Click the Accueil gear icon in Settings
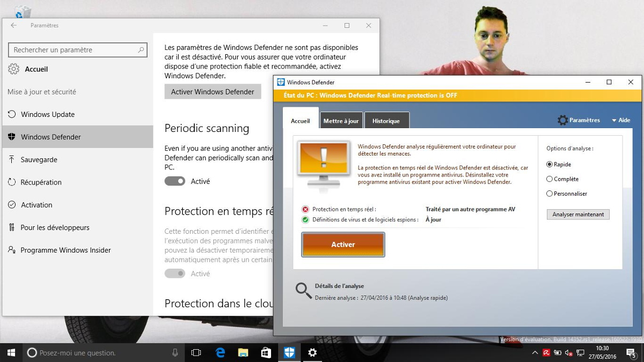Image resolution: width=644 pixels, height=362 pixels. pyautogui.click(x=13, y=69)
